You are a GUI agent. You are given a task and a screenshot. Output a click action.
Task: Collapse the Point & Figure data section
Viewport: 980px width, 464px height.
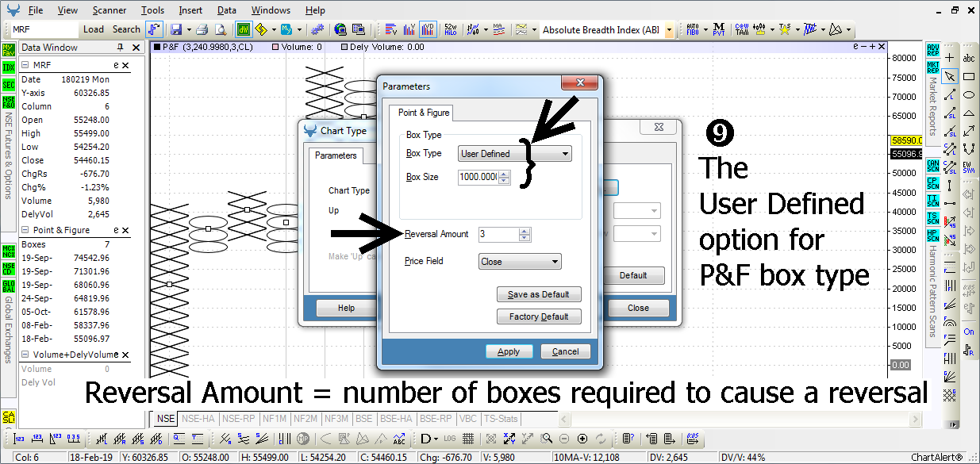[x=25, y=230]
